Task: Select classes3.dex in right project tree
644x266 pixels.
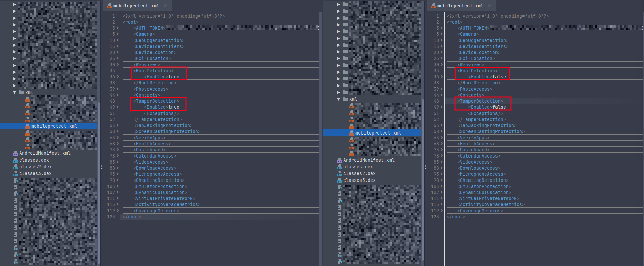Action: click(x=359, y=180)
